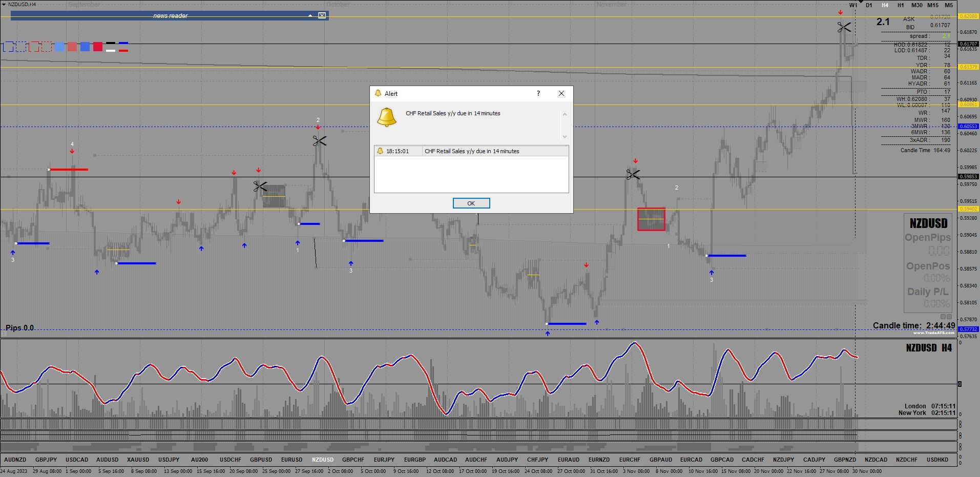Select the black and white lines tool
This screenshot has height=477, width=980.
111,47
